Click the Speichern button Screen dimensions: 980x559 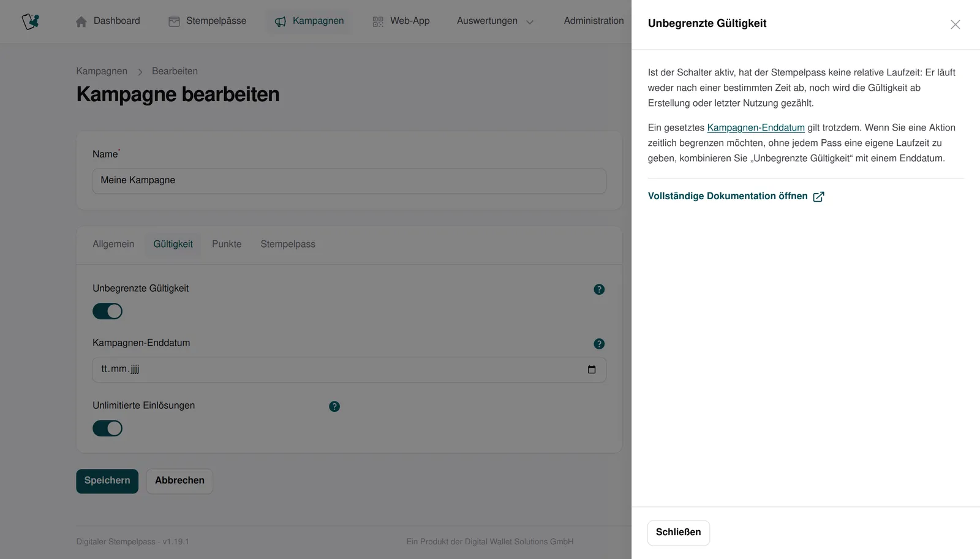pos(107,481)
